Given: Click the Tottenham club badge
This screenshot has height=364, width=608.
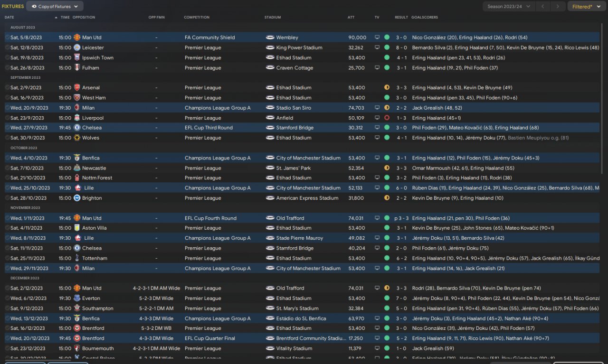Looking at the screenshot, I should click(77, 258).
